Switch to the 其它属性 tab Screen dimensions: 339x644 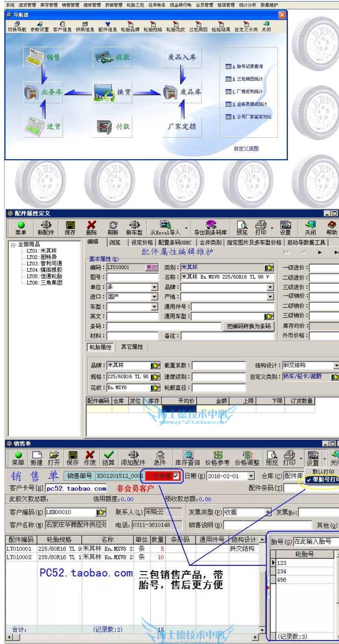132,347
